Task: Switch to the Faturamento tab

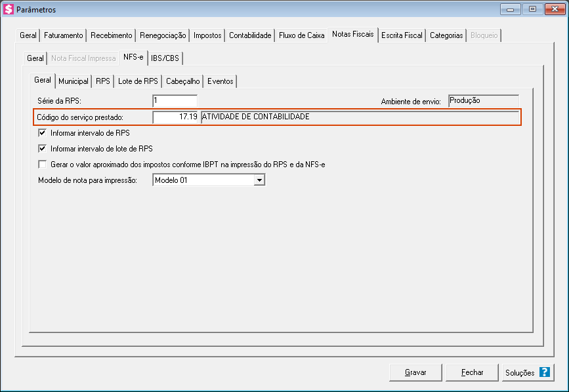Action: coord(64,35)
